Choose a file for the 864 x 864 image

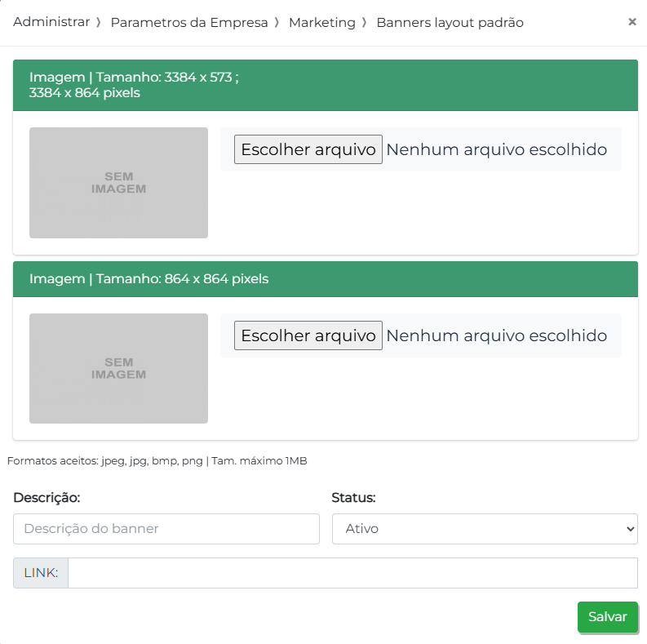pos(308,335)
